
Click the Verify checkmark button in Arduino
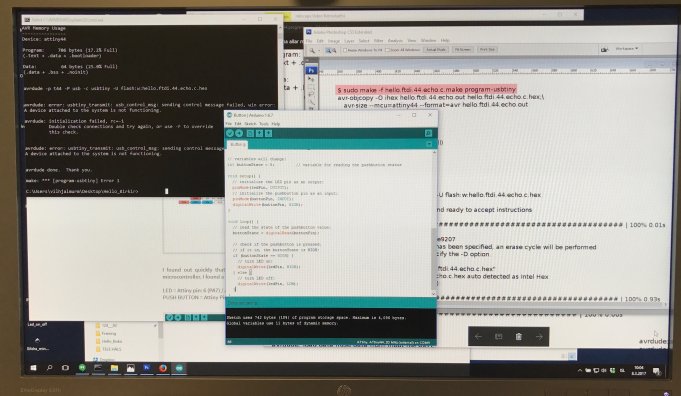230,133
